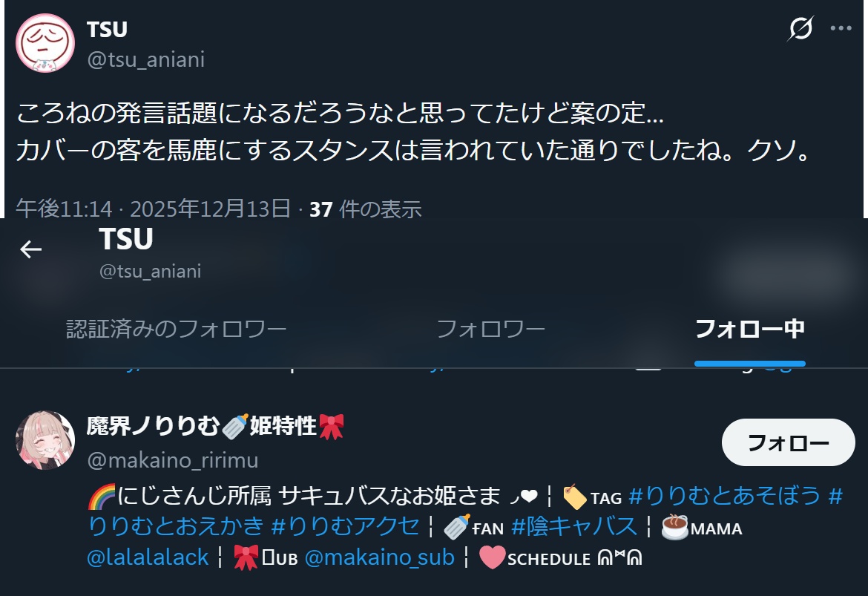Open the three-dot more options menu

[x=841, y=28]
